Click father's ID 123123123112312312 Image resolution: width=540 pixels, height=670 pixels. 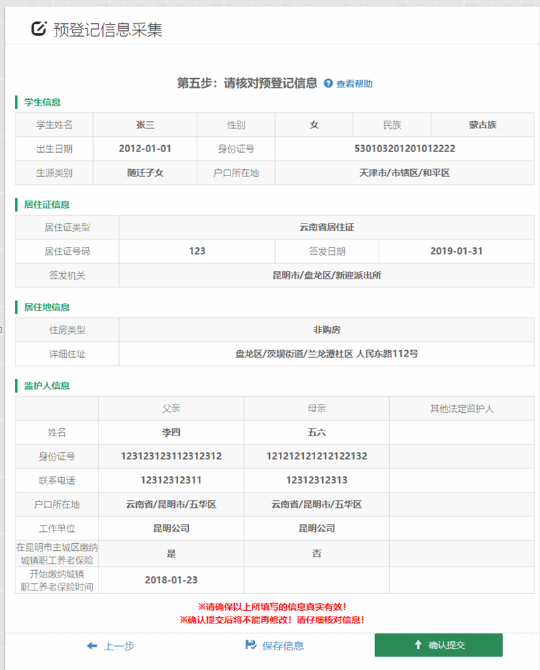(x=171, y=456)
